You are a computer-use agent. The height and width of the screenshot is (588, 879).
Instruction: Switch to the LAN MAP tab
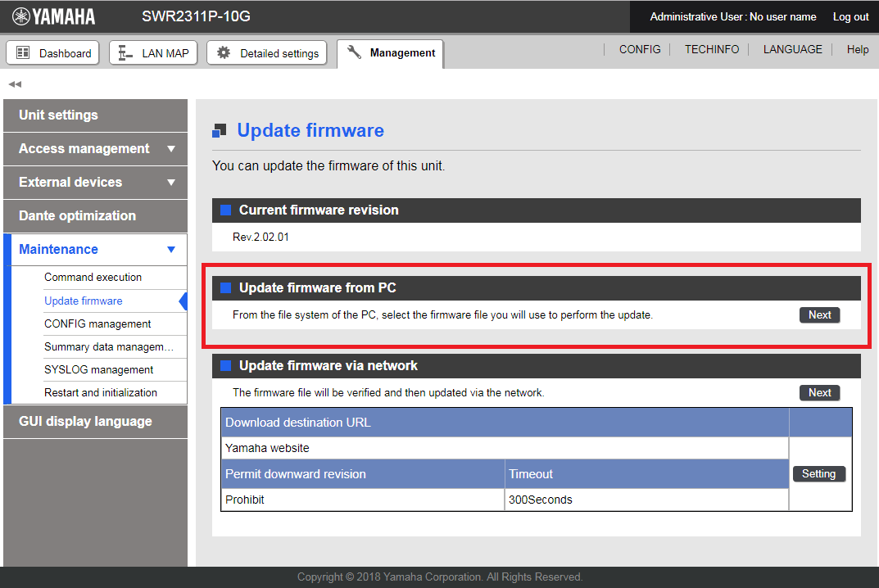click(154, 53)
